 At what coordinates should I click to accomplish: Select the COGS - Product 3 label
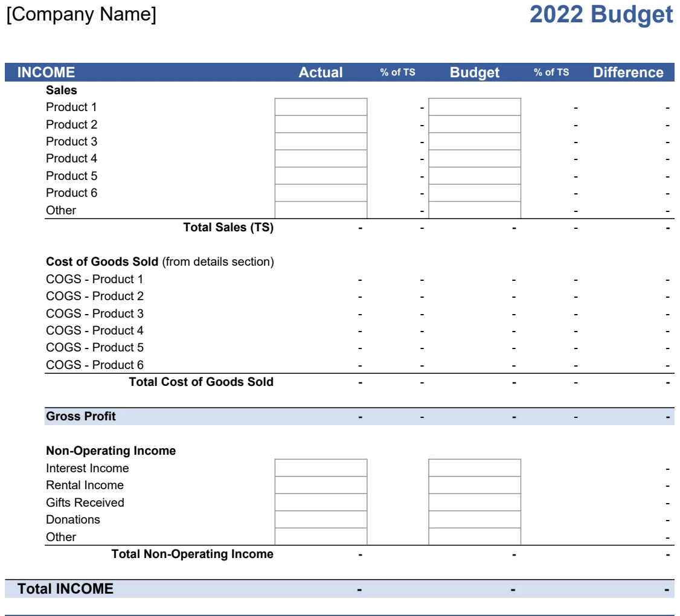[x=95, y=313]
